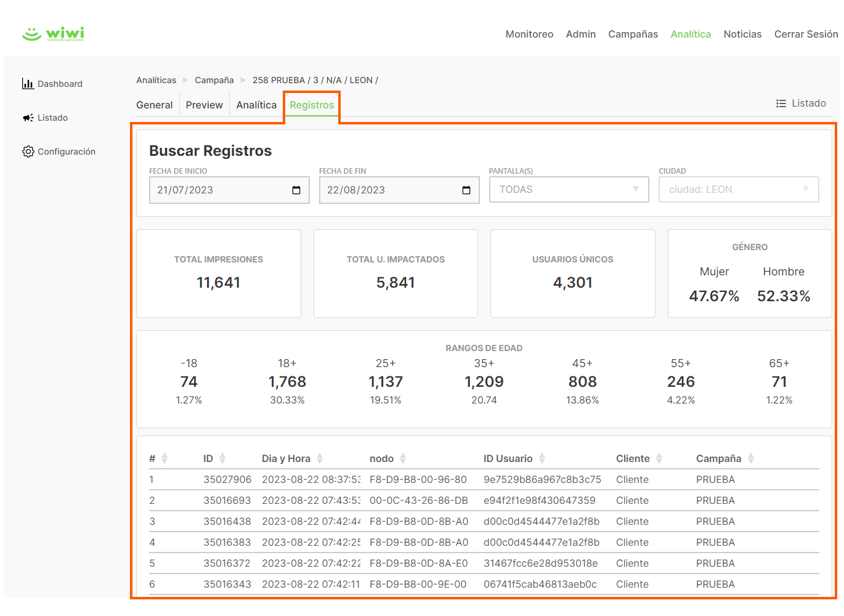
Task: Click the Listado megaphone icon in sidebar
Action: point(28,118)
